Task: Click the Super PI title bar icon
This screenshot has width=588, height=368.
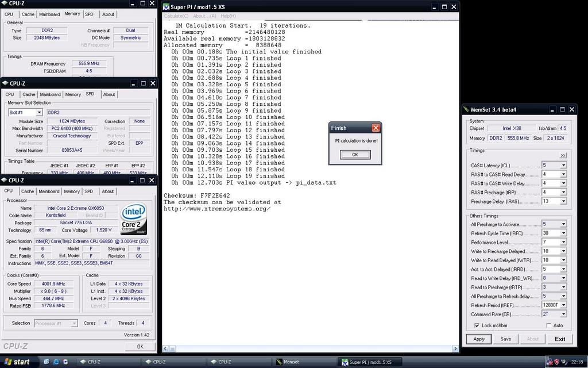Action: point(166,7)
